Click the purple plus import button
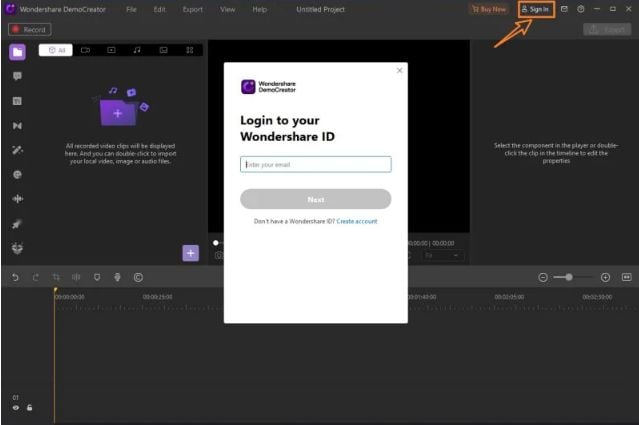This screenshot has height=425, width=639. click(x=190, y=253)
